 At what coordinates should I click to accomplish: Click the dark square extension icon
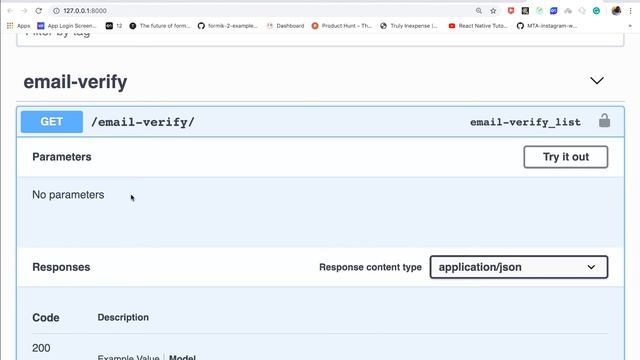click(525, 11)
